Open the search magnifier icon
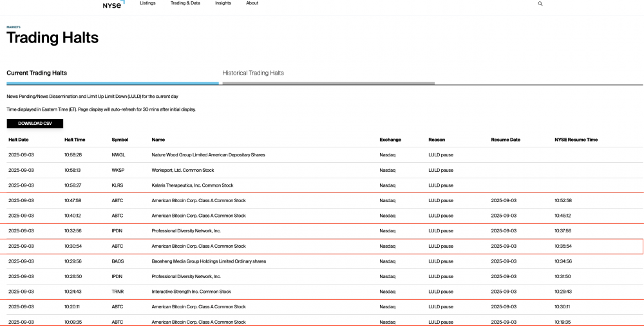Viewport: 644px width, 327px height. [x=540, y=4]
